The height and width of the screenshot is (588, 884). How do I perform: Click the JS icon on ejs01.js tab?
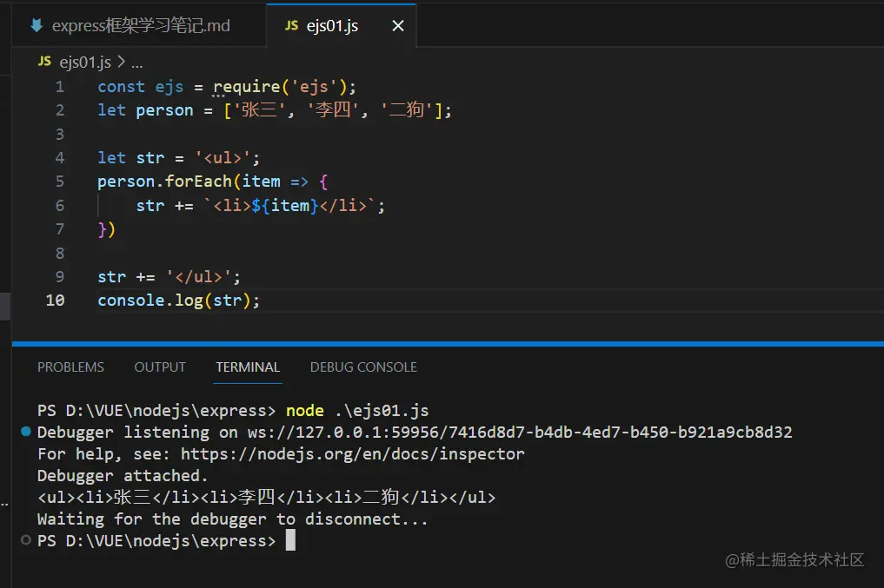click(291, 25)
